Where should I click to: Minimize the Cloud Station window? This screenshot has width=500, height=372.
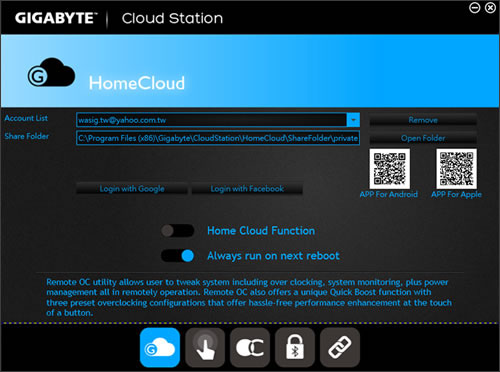pyautogui.click(x=475, y=8)
